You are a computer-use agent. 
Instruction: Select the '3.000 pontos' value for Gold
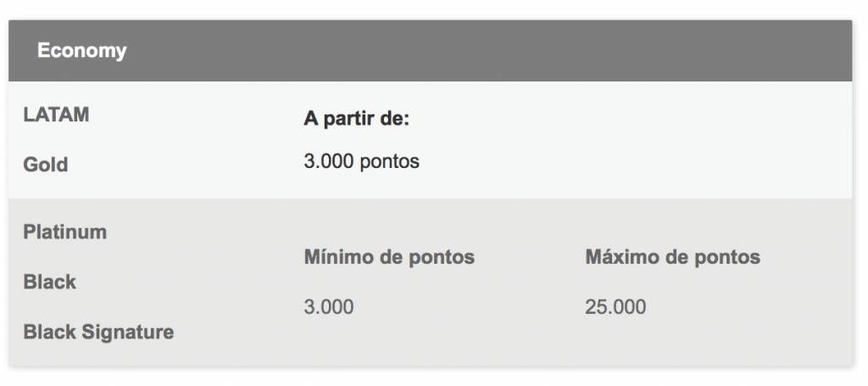pyautogui.click(x=361, y=161)
